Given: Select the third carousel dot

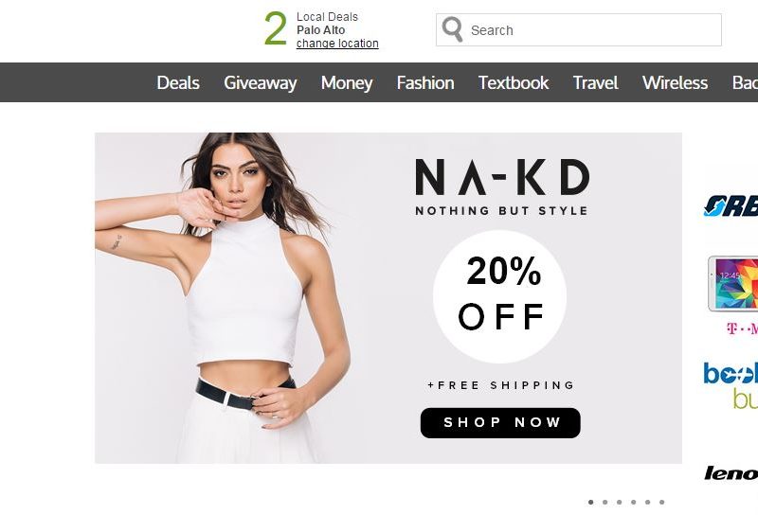Looking at the screenshot, I should pyautogui.click(x=620, y=502).
